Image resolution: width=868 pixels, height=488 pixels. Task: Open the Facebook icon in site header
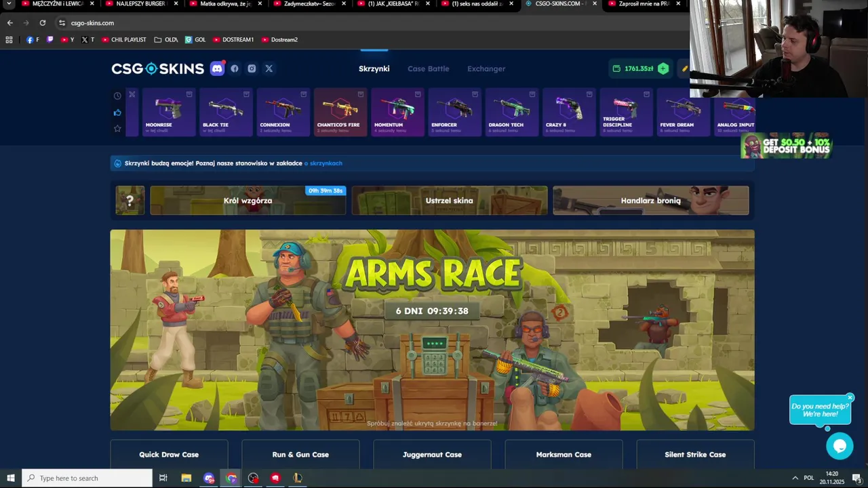coord(235,68)
